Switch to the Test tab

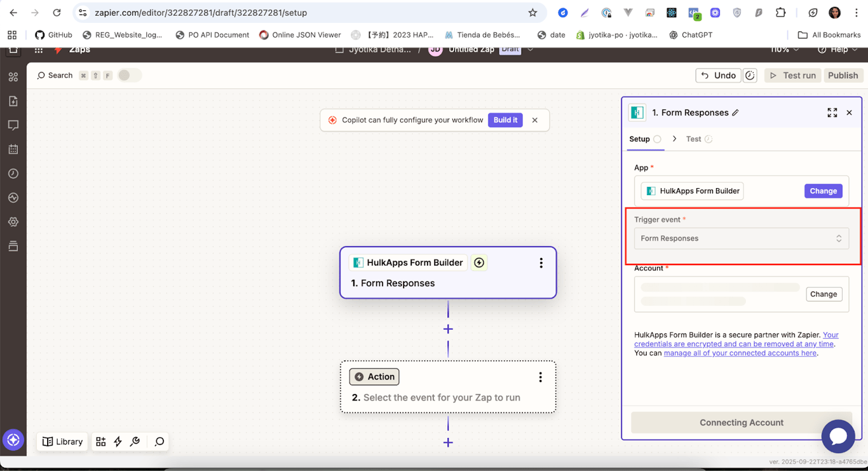coord(699,139)
